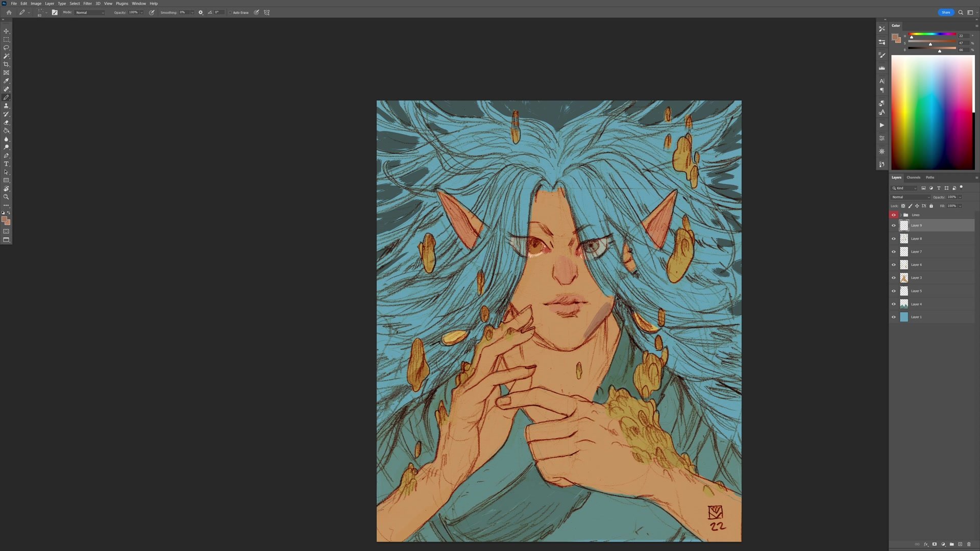The height and width of the screenshot is (551, 980).
Task: Expand the Lines layer group
Action: (x=901, y=215)
